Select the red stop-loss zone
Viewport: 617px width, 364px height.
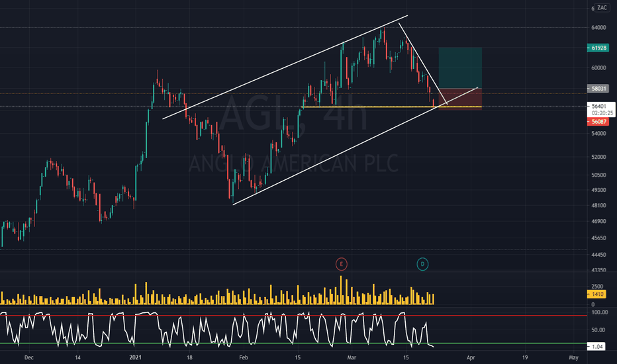pyautogui.click(x=460, y=99)
